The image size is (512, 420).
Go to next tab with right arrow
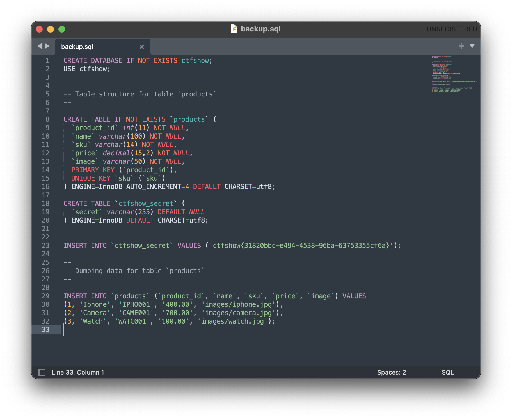pos(47,46)
